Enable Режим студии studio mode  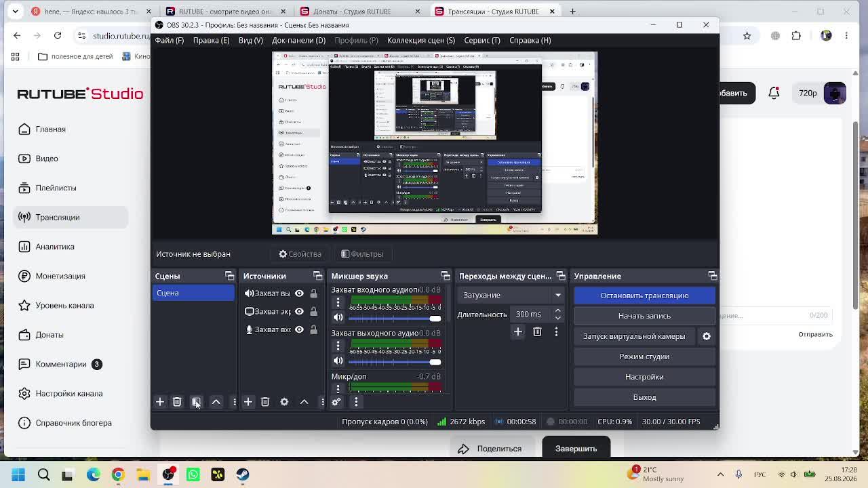pyautogui.click(x=644, y=357)
